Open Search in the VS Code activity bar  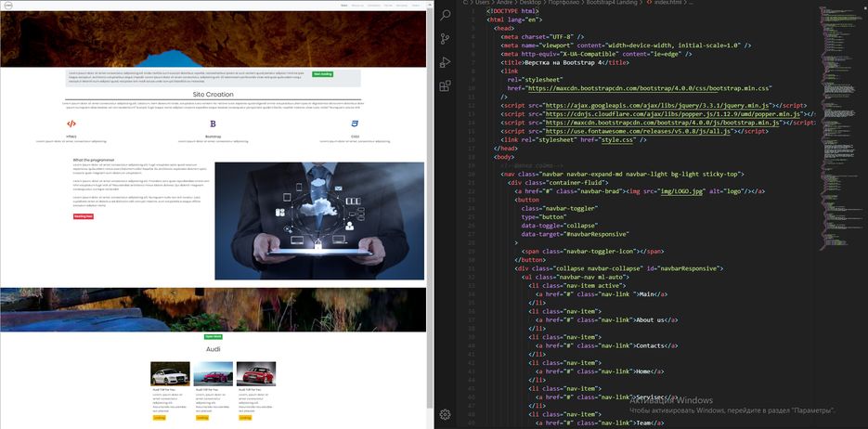tap(446, 15)
